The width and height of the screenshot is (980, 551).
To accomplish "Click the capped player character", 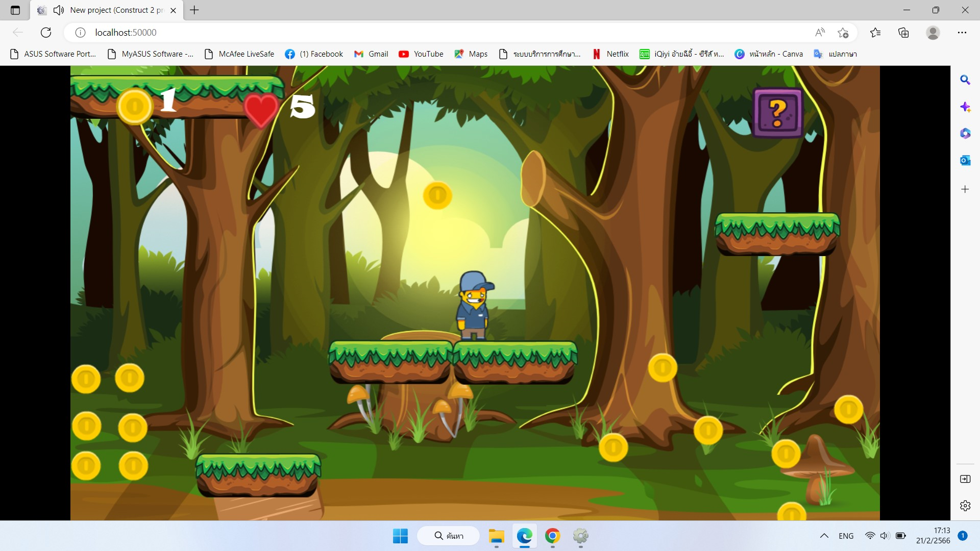I will pyautogui.click(x=474, y=306).
